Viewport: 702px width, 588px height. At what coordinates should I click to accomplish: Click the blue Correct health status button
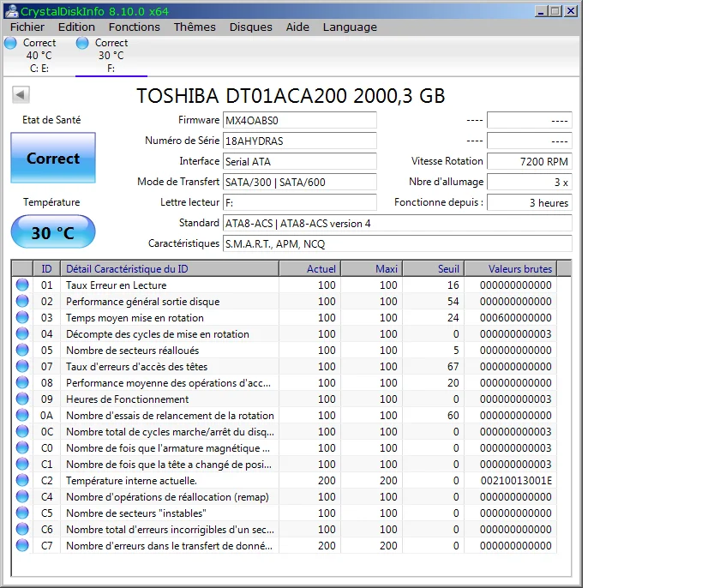click(53, 158)
